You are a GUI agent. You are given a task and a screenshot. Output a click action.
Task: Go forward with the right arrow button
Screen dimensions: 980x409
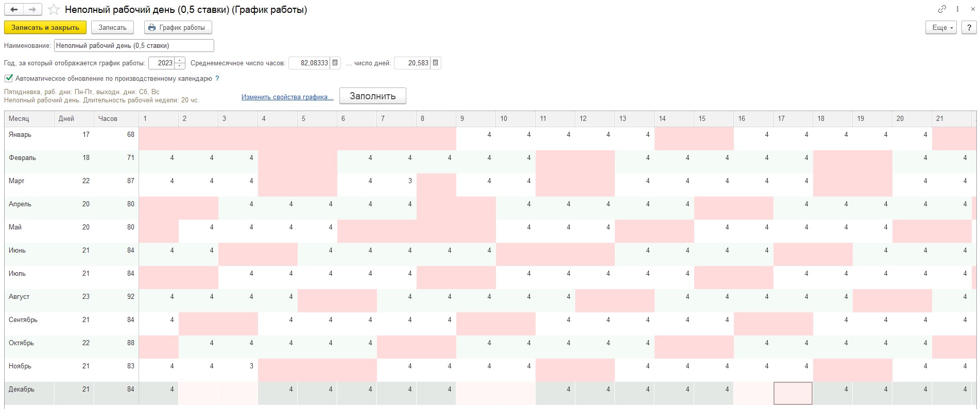[x=32, y=10]
